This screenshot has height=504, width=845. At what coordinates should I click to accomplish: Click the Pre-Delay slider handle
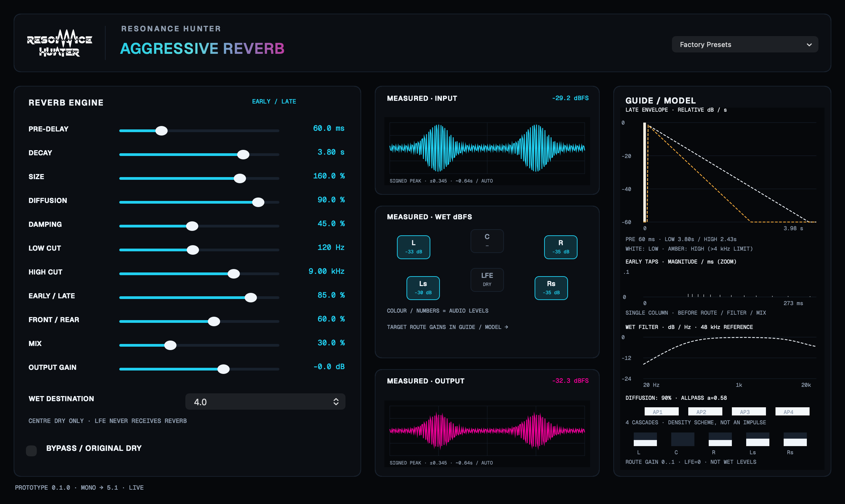[162, 131]
